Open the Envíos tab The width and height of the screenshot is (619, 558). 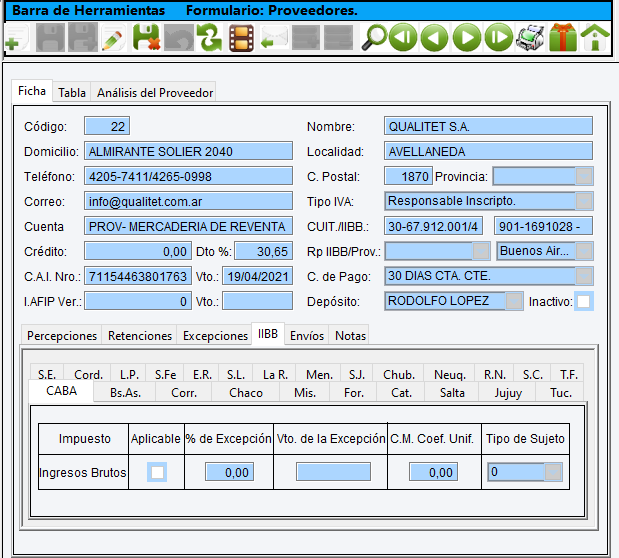(307, 336)
